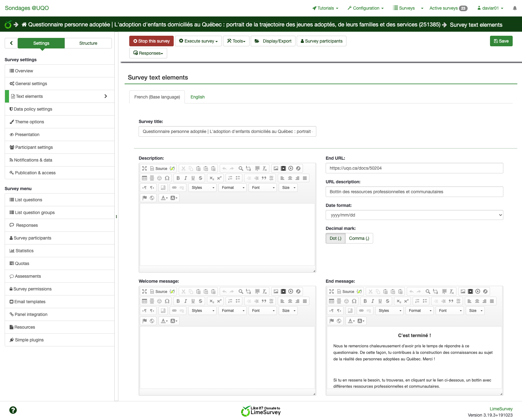Viewport: 522px width, 420px height.
Task: Open Font dropdown in End message editor
Action: click(x=449, y=311)
